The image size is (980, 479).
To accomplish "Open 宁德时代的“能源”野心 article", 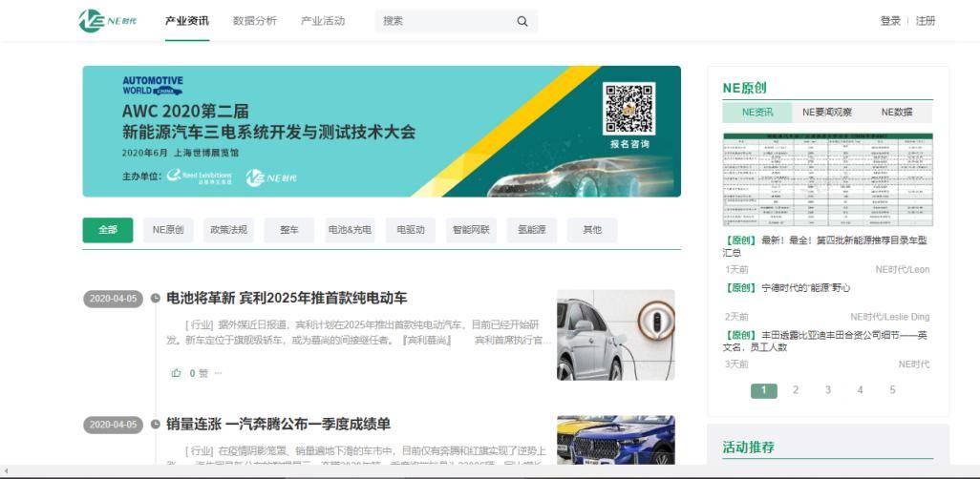I will pos(786,288).
